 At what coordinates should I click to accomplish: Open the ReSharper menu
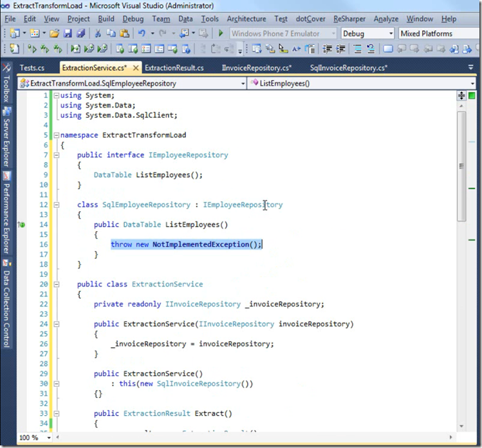tap(349, 19)
